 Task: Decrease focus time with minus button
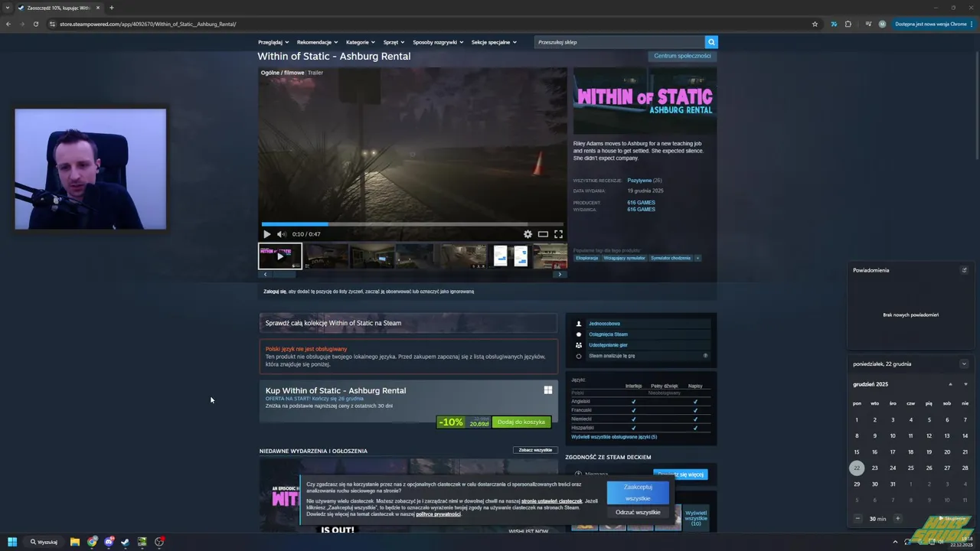coord(858,519)
